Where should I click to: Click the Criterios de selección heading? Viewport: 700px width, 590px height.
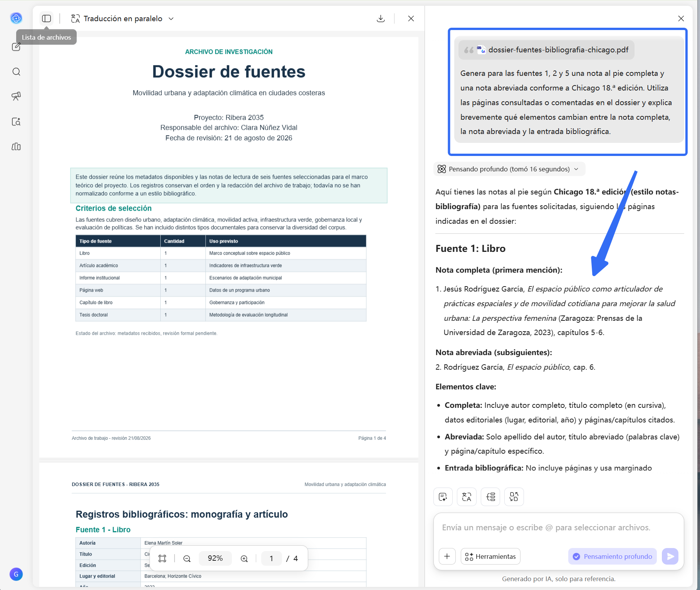pyautogui.click(x=114, y=208)
